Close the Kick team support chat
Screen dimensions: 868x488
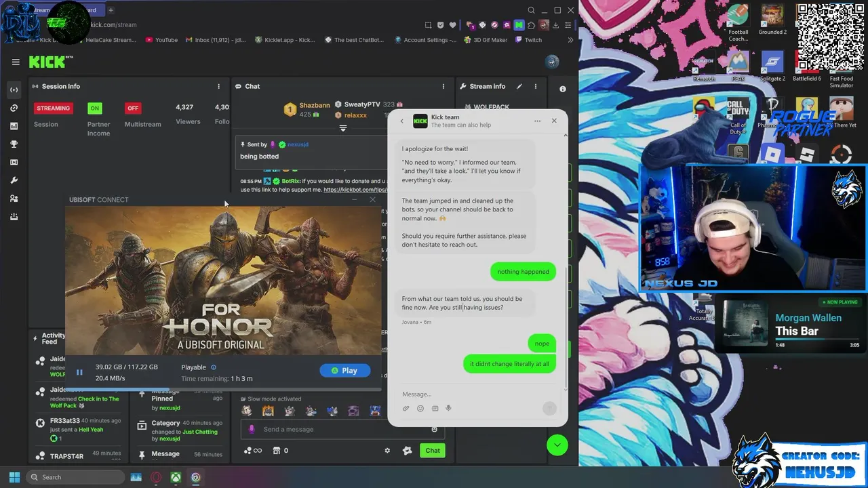(554, 121)
